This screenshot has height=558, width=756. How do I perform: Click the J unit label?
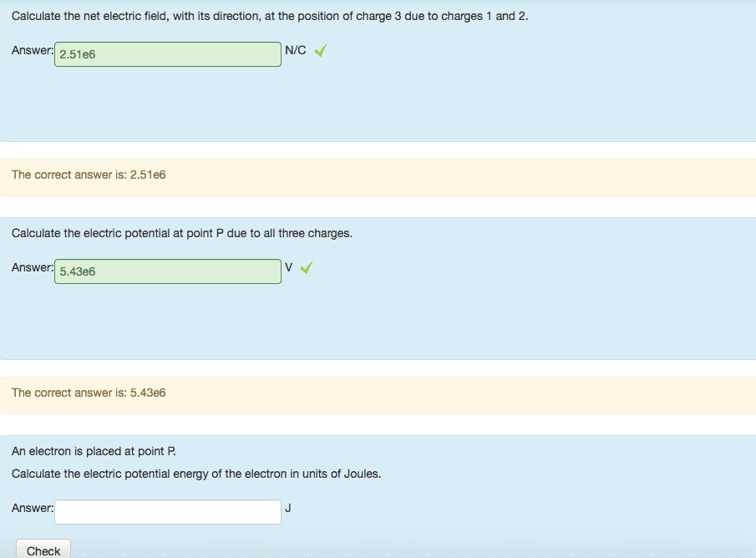click(x=288, y=508)
